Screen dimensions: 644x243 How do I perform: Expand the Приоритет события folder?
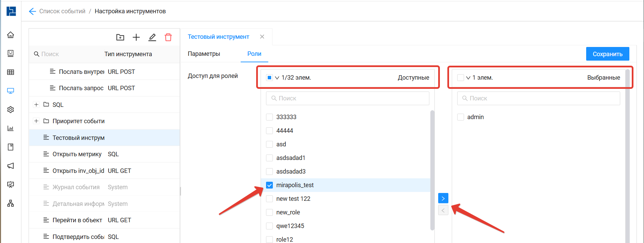pyautogui.click(x=36, y=121)
